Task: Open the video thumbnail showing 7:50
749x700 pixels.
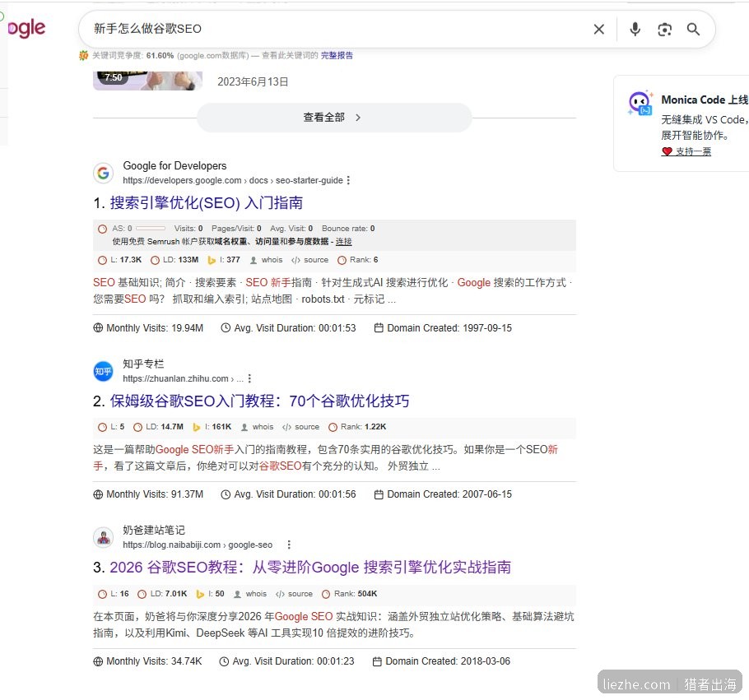Action: pyautogui.click(x=147, y=81)
